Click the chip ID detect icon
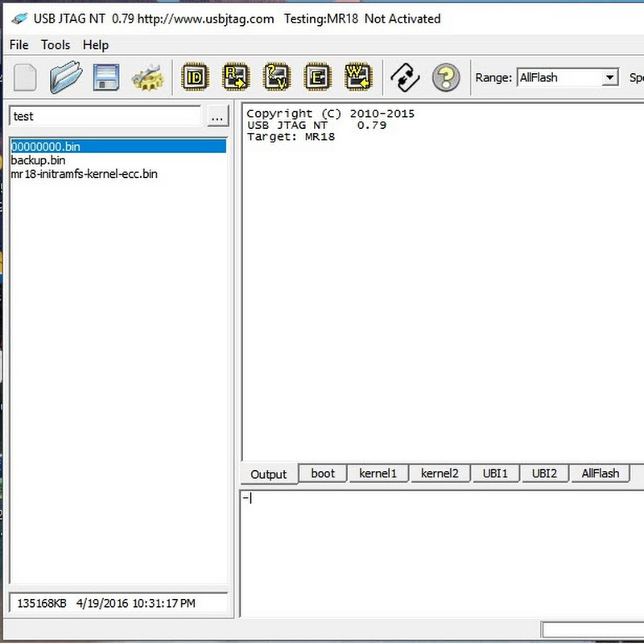This screenshot has height=644, width=644. [x=195, y=77]
